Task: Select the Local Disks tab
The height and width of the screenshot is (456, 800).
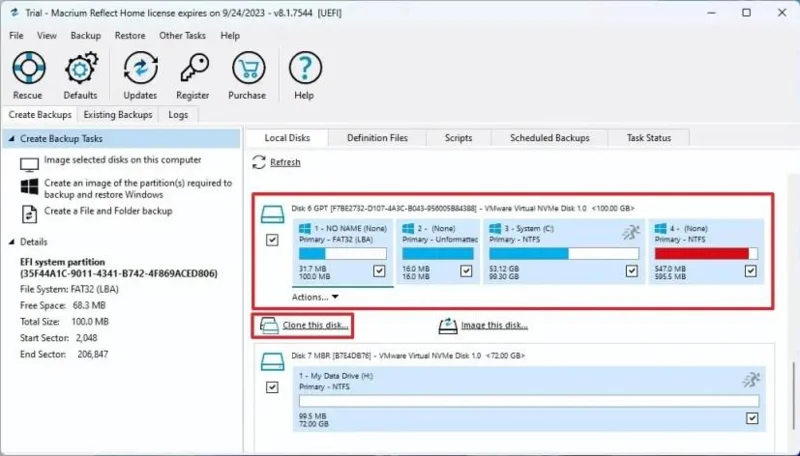Action: coord(287,138)
